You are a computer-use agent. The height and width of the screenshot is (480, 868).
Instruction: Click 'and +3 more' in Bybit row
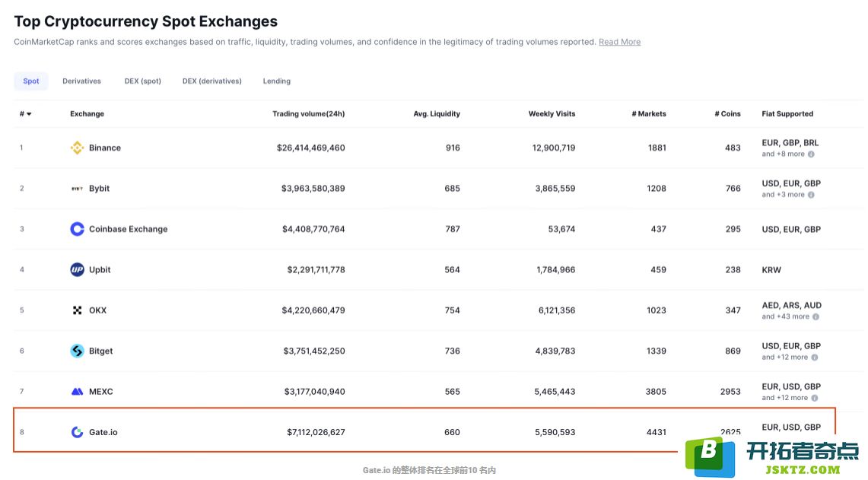tap(783, 194)
